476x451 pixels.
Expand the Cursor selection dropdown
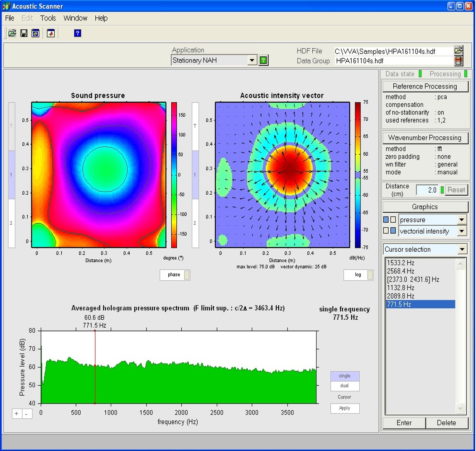[x=462, y=249]
